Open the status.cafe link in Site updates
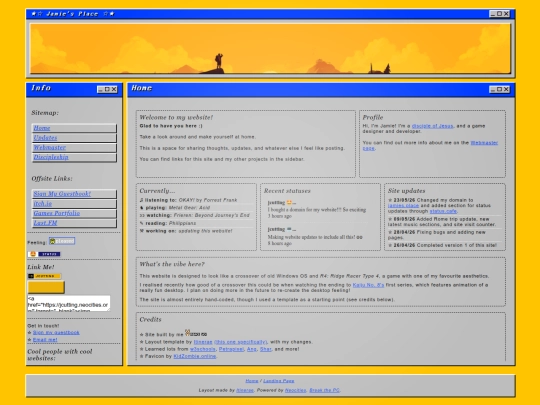540x405 pixels. [443, 211]
